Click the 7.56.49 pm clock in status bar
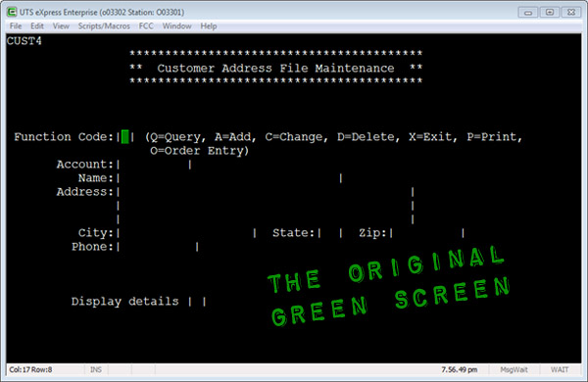This screenshot has height=382, width=588. coord(459,369)
